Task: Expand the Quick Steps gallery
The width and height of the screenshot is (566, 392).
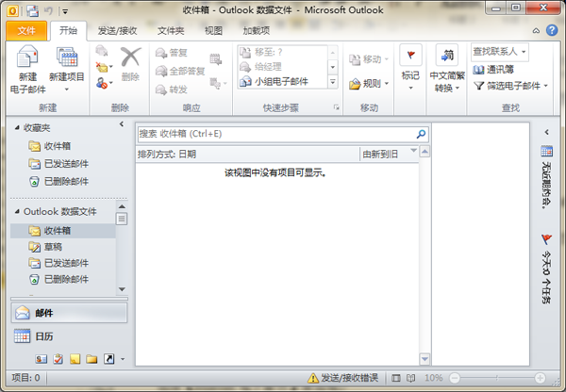Action: pos(332,82)
